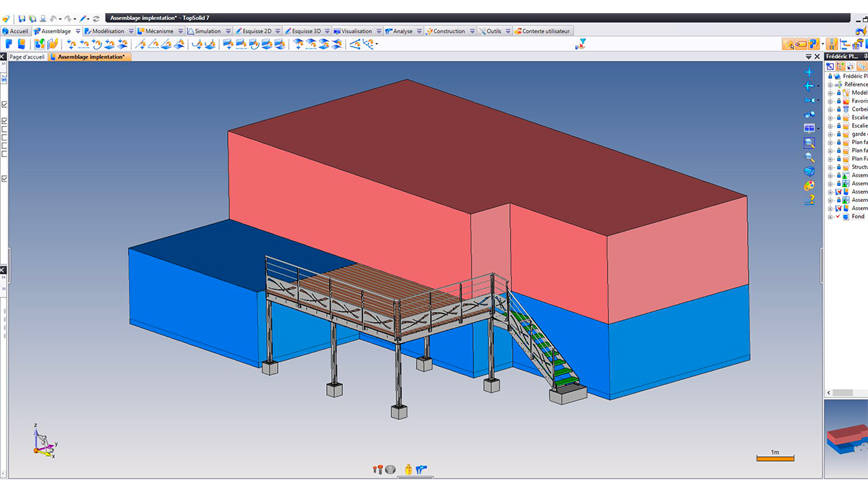Toggle the topmost checkbox in left panel

pos(4,104)
